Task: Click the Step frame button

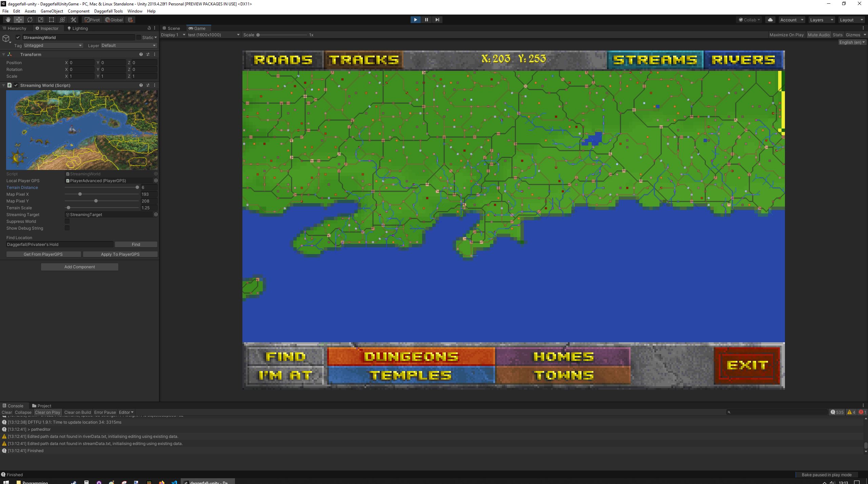Action: pyautogui.click(x=437, y=20)
